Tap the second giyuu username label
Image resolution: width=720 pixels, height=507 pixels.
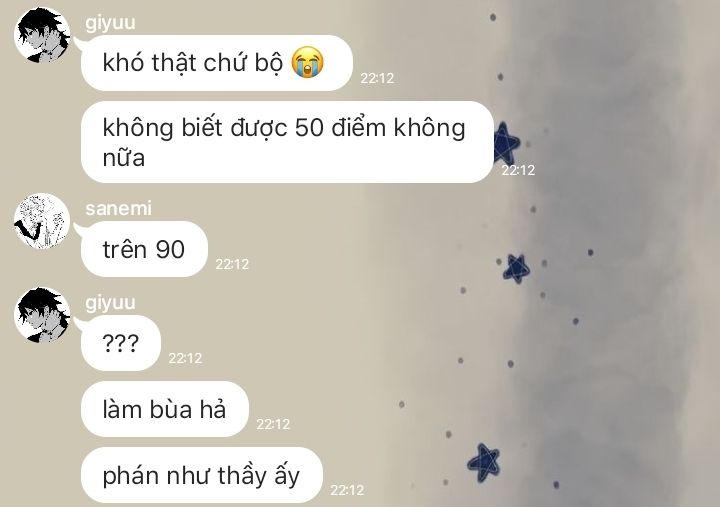pyautogui.click(x=110, y=303)
